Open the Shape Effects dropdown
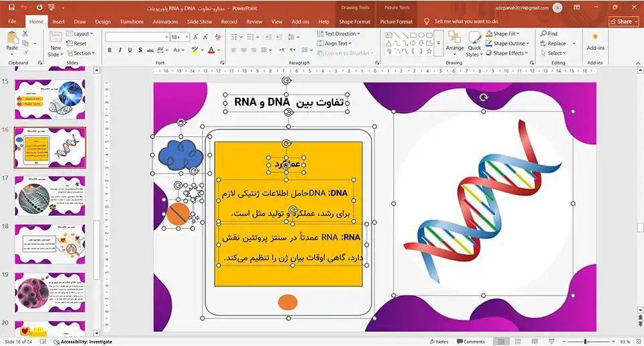644x346 pixels. pyautogui.click(x=507, y=54)
